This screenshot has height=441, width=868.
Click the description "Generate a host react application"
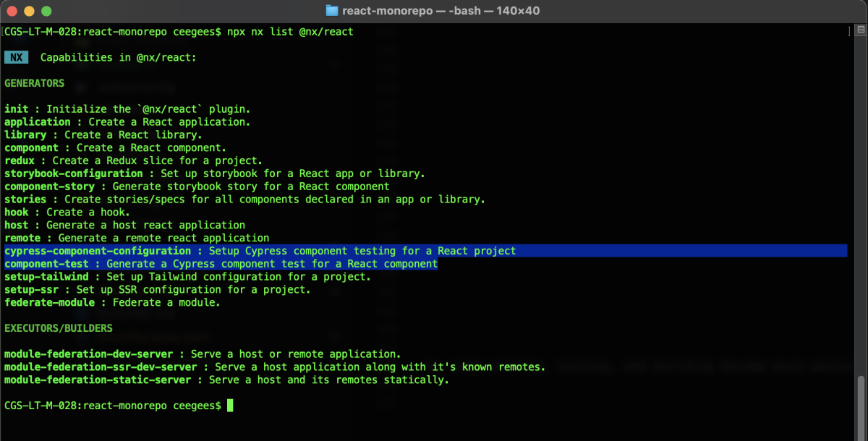[146, 225]
